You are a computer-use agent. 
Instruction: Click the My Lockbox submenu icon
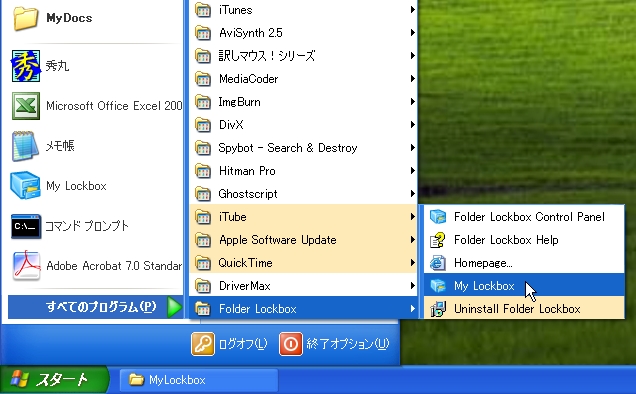tap(438, 286)
